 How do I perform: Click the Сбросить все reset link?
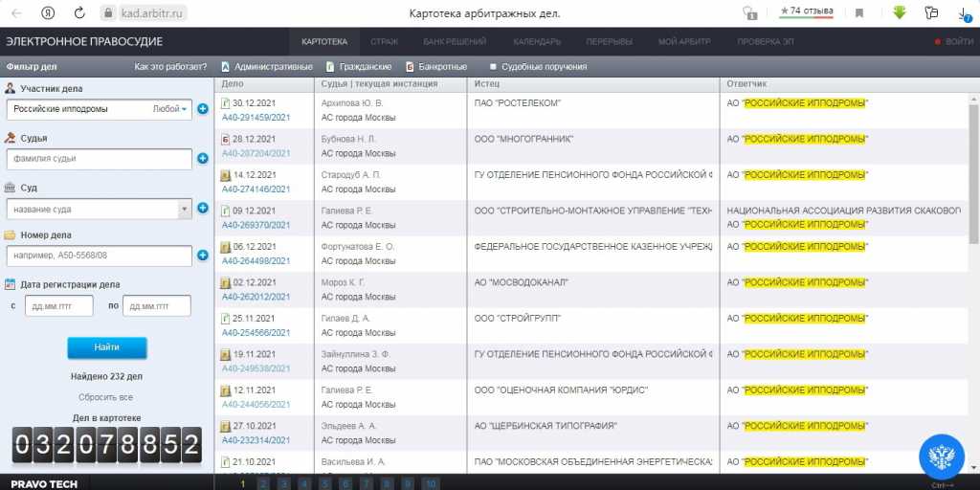click(x=105, y=397)
